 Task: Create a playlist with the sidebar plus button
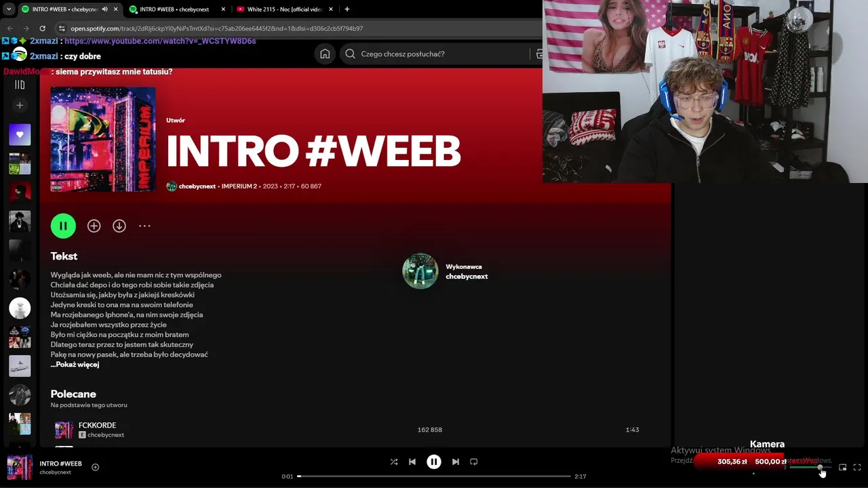20,105
